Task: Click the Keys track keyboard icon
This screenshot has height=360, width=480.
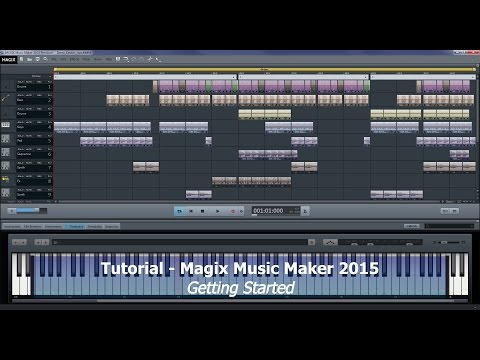Action: point(6,125)
